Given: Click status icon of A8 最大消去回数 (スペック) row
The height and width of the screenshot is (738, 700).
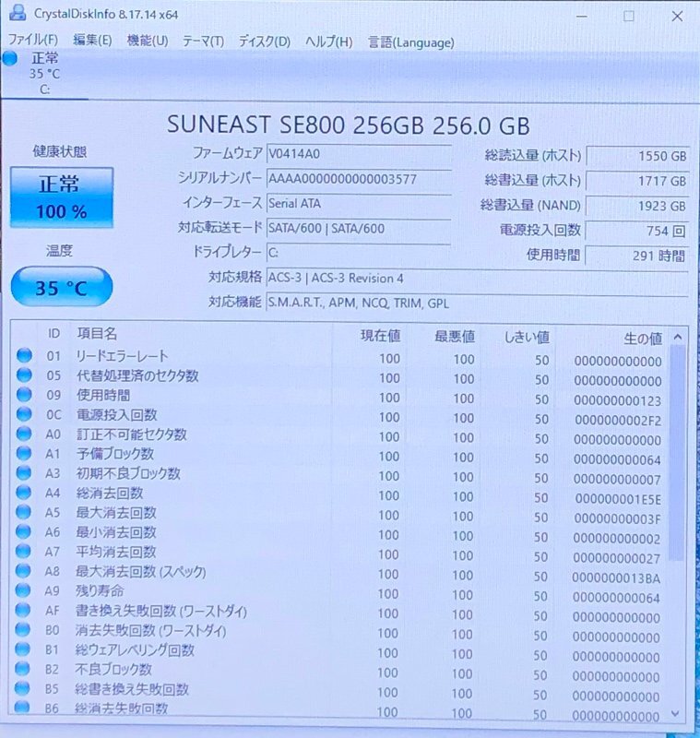Looking at the screenshot, I should click(23, 570).
